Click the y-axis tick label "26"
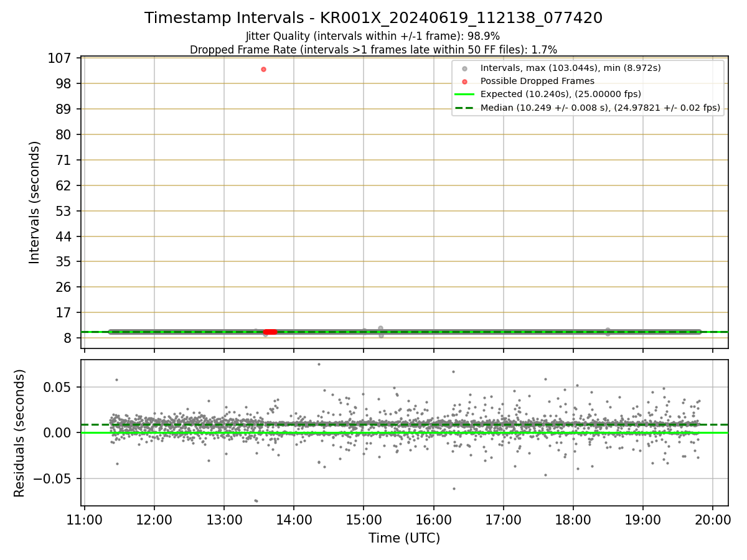The width and height of the screenshot is (747, 560). click(65, 287)
